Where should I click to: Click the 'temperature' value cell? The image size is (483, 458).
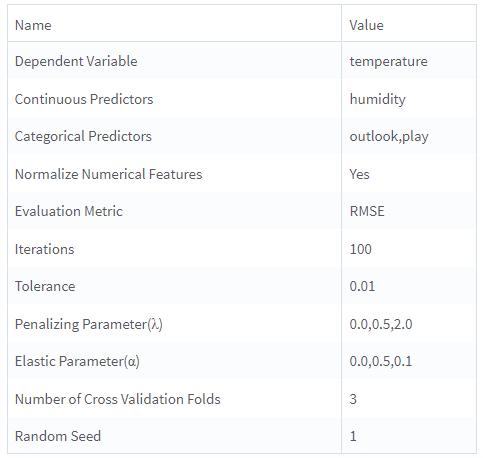388,61
